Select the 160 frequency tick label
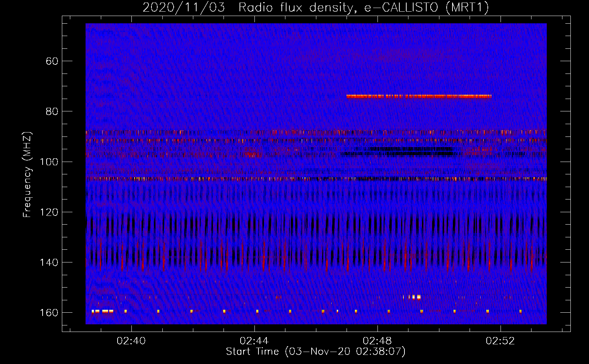 coord(49,313)
